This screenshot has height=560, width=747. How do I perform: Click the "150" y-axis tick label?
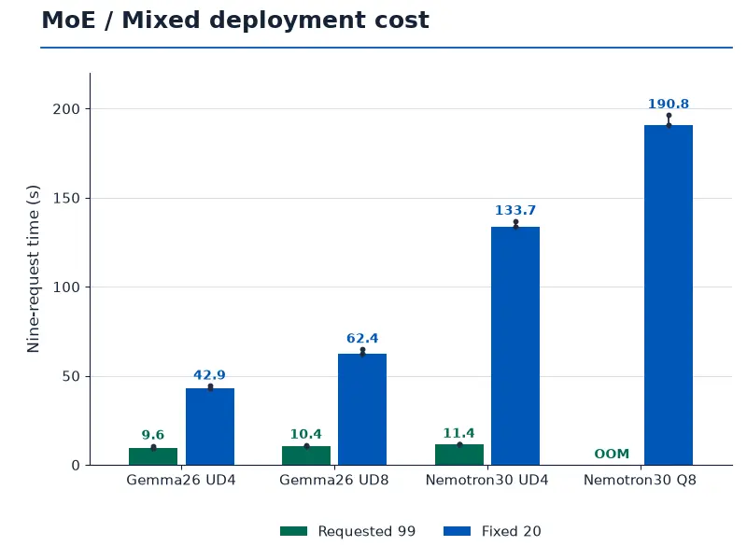[66, 198]
